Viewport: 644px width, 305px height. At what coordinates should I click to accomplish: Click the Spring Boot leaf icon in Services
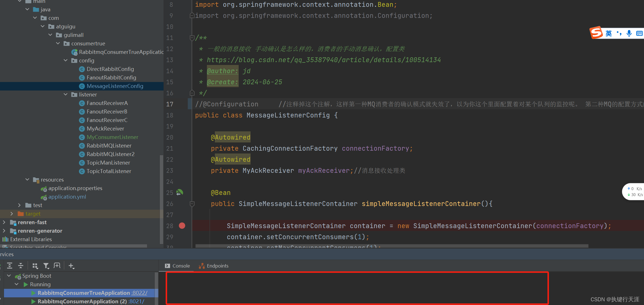[18, 276]
